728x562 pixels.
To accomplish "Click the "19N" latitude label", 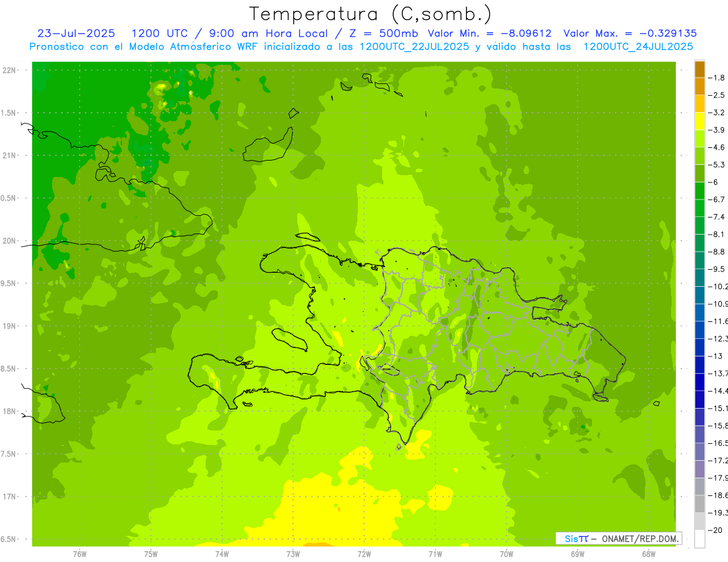I will 9,326.
